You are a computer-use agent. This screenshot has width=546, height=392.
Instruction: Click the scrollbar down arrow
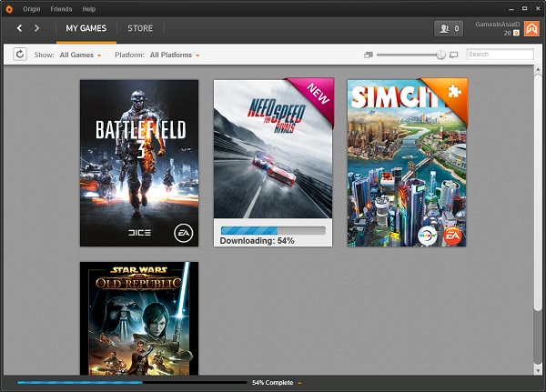(x=538, y=370)
